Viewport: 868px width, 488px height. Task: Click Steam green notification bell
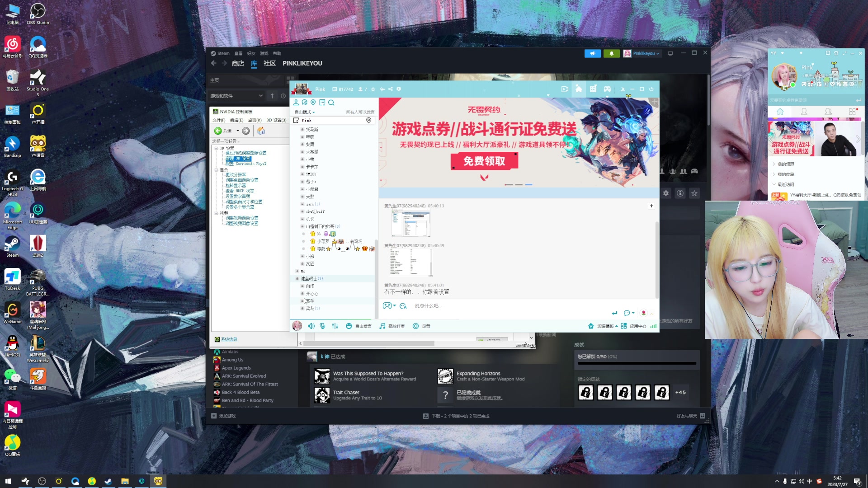[612, 53]
